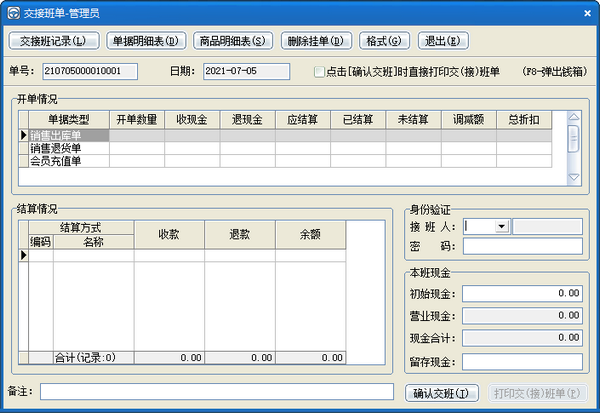Click the application icon in title bar

pyautogui.click(x=11, y=11)
